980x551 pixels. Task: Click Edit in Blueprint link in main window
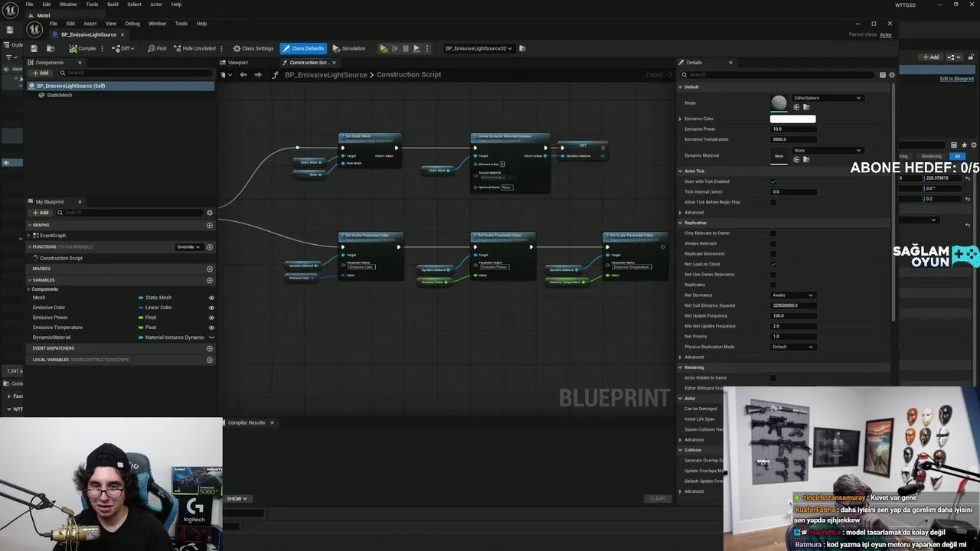[956, 79]
